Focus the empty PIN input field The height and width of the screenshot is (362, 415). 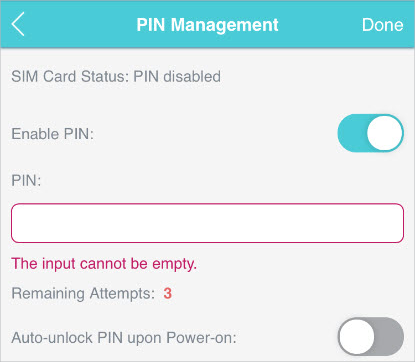pos(207,223)
